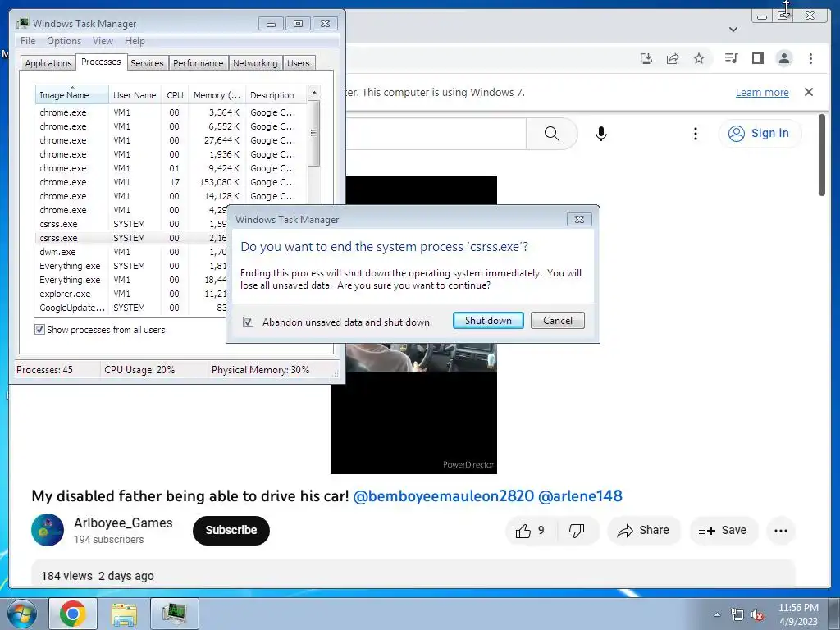Sort by Memory column header

click(217, 95)
